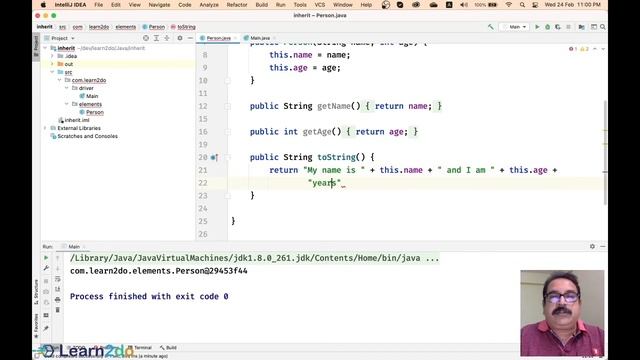
Task: Open the Analyze menu
Action: tap(209, 5)
